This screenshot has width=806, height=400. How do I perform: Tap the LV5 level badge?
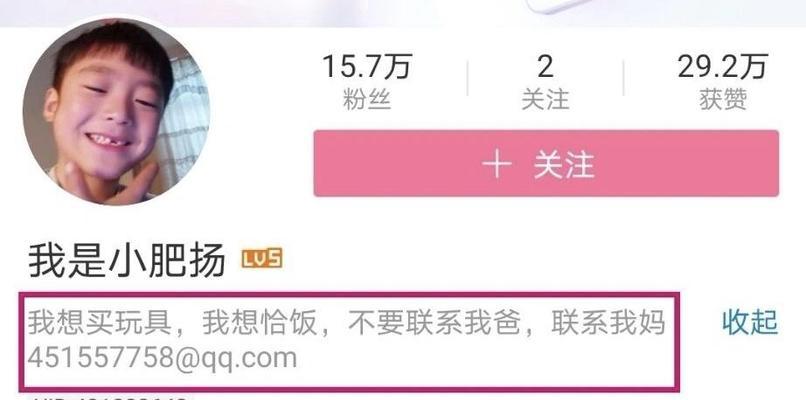(x=262, y=258)
